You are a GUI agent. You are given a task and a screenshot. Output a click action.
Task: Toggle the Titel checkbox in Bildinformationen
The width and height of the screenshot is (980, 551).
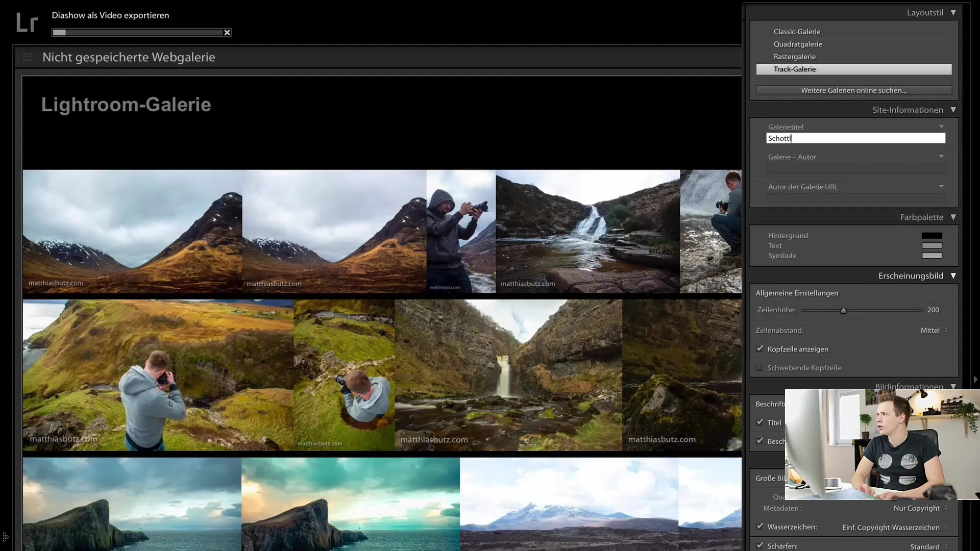(759, 422)
